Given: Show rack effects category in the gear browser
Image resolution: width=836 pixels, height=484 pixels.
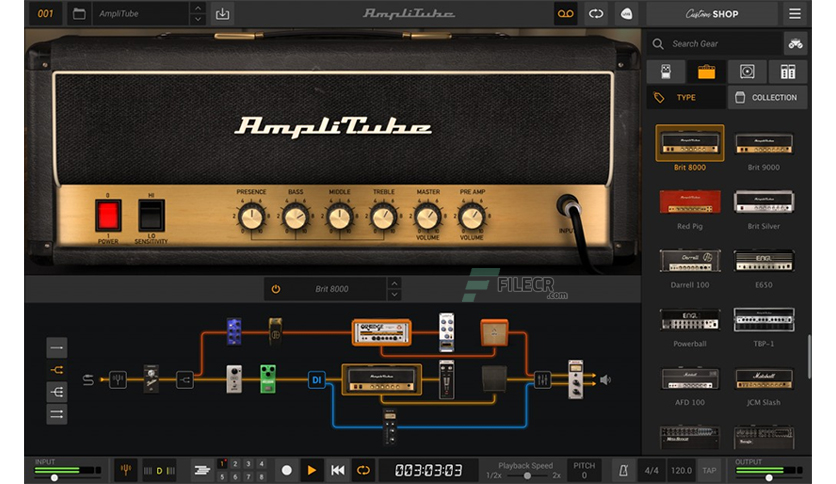Looking at the screenshot, I should pos(787,71).
